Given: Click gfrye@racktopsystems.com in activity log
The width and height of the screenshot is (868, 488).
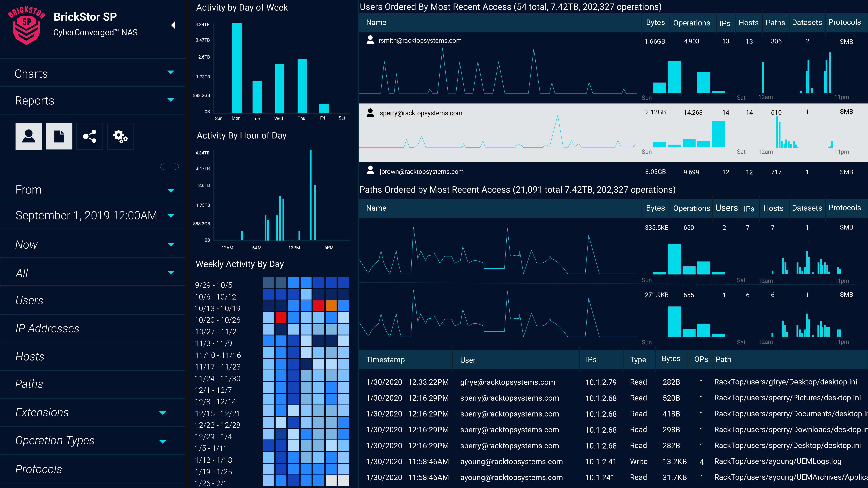Looking at the screenshot, I should [508, 382].
